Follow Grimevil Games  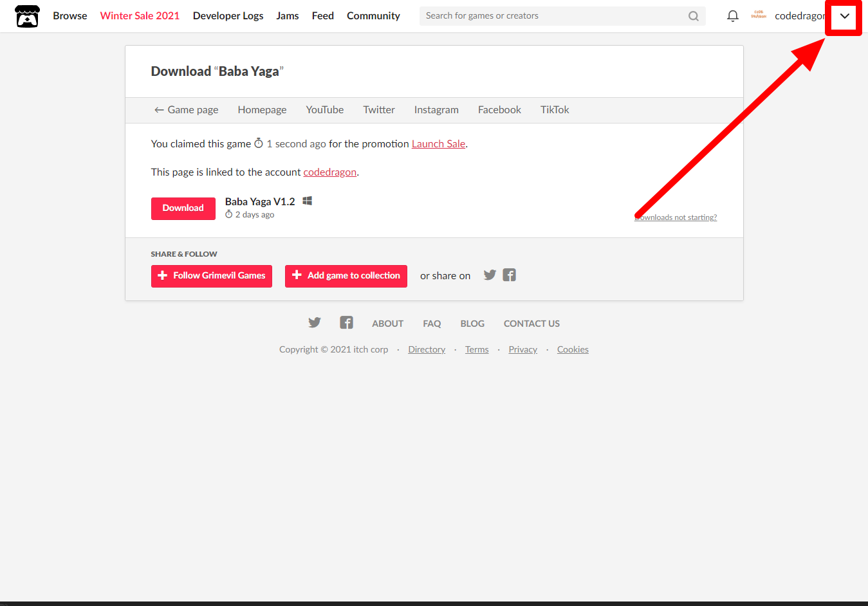(212, 276)
